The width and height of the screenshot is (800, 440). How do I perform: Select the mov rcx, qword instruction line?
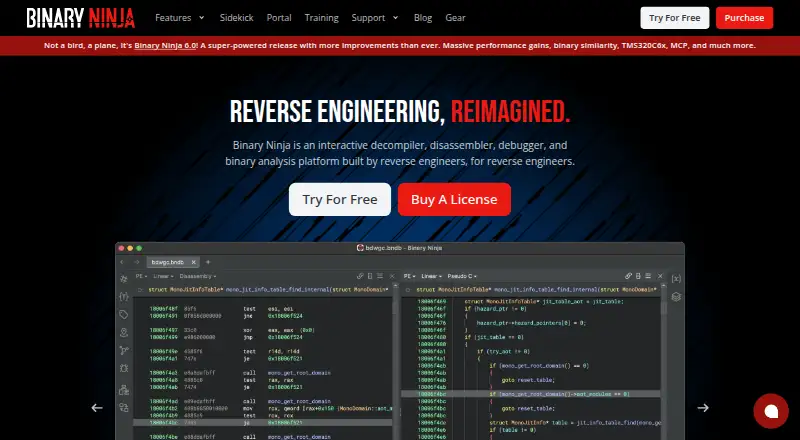[x=269, y=408]
